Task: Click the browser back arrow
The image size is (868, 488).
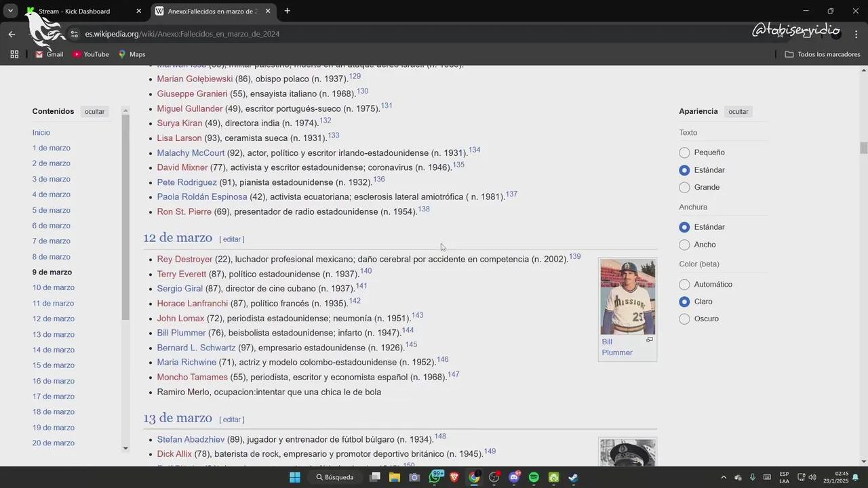Action: [12, 34]
